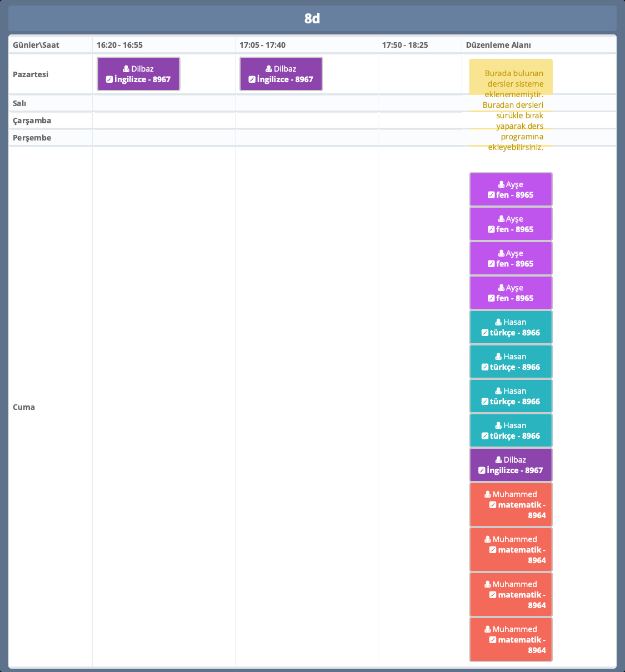Image resolution: width=625 pixels, height=672 pixels.
Task: Click the Düzenleme Alanı header
Action: pyautogui.click(x=498, y=45)
